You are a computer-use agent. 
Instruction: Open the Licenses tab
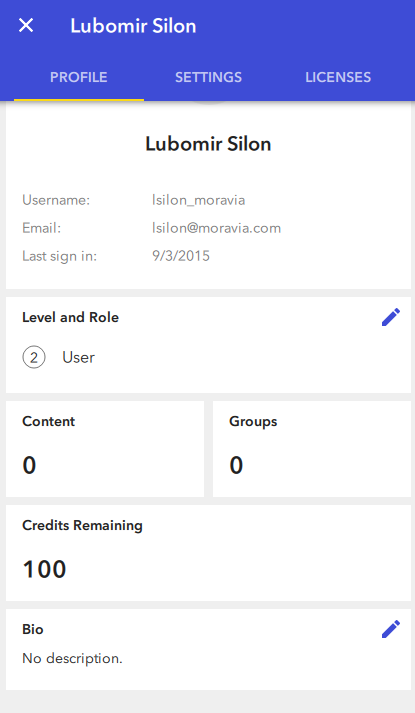(338, 77)
